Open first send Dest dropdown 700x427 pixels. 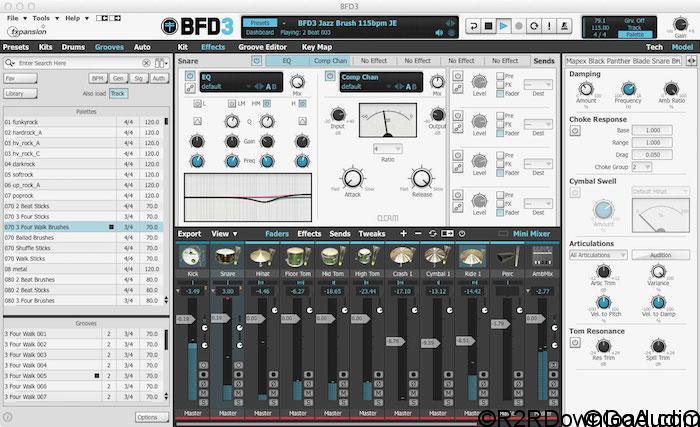point(538,84)
